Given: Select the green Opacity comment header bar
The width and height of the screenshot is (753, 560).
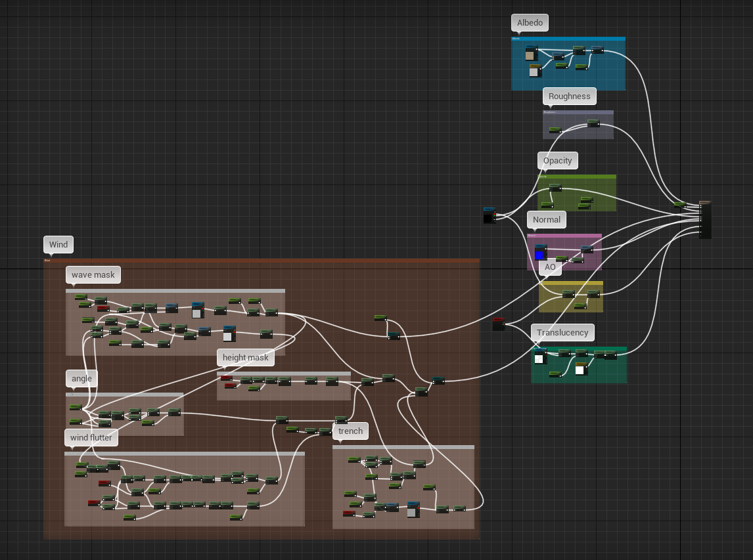Looking at the screenshot, I should coord(577,177).
